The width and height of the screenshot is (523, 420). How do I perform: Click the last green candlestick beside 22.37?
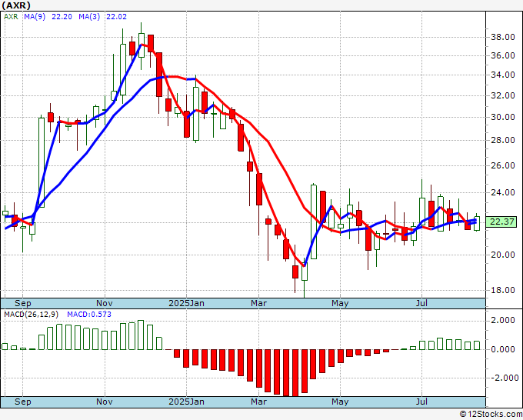[x=477, y=223]
